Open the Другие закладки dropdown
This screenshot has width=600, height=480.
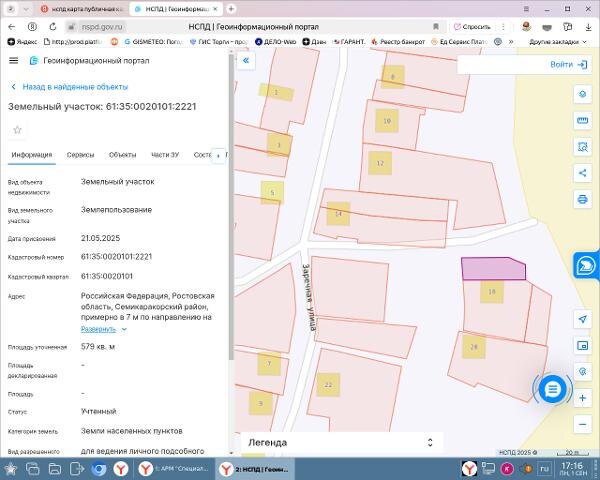pyautogui.click(x=558, y=42)
